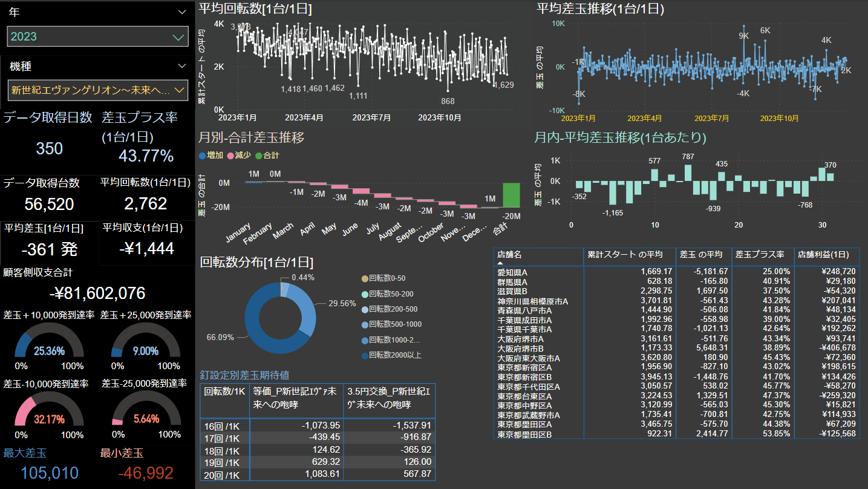This screenshot has width=868, height=489.
Task: Select the 愛知県A store row
Action: coord(512,272)
